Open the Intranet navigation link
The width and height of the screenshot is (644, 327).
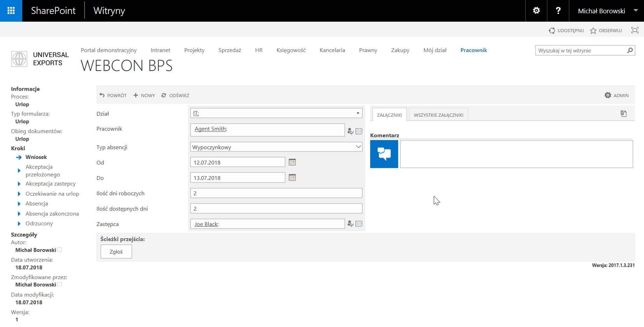[160, 50]
